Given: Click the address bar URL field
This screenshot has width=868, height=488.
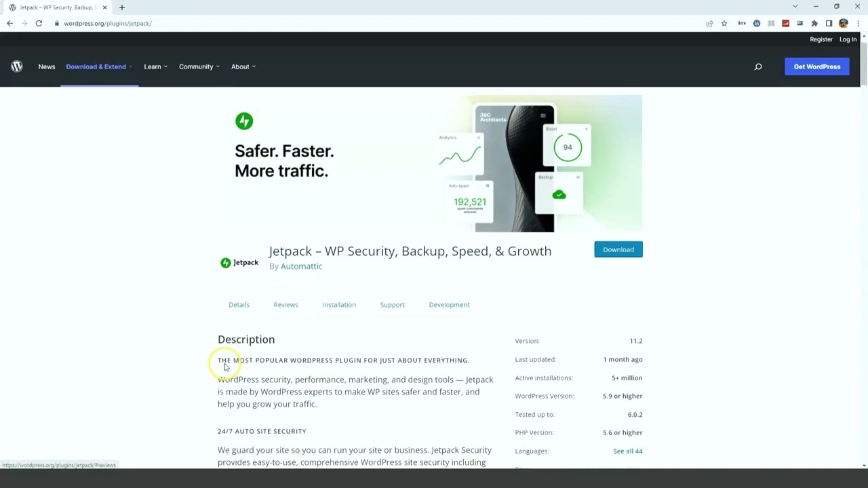Looking at the screenshot, I should [x=380, y=23].
